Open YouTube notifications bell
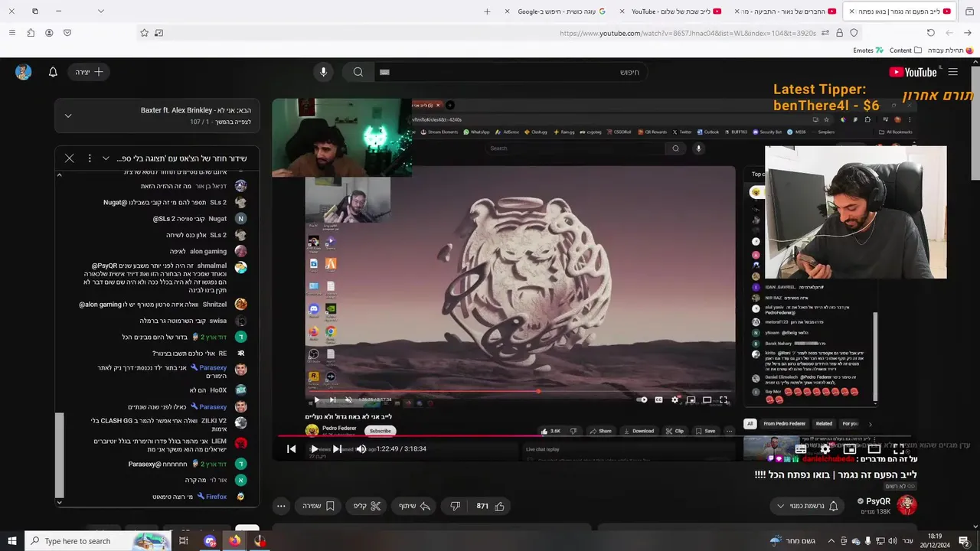 click(x=53, y=72)
